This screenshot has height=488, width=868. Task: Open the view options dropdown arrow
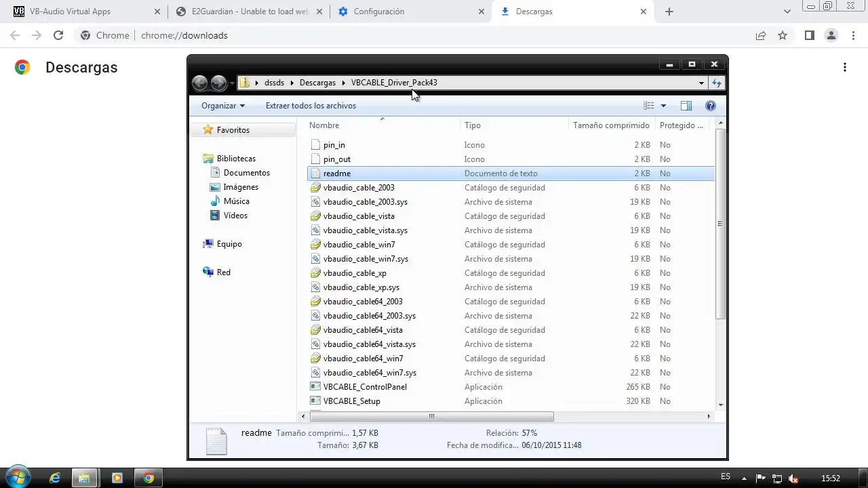(663, 106)
